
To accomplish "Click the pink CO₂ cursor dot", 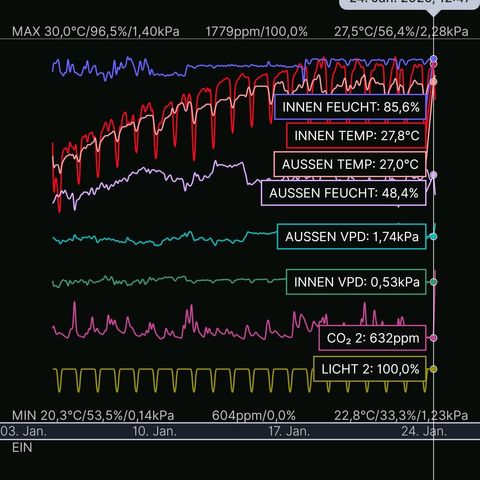I will pos(433,338).
